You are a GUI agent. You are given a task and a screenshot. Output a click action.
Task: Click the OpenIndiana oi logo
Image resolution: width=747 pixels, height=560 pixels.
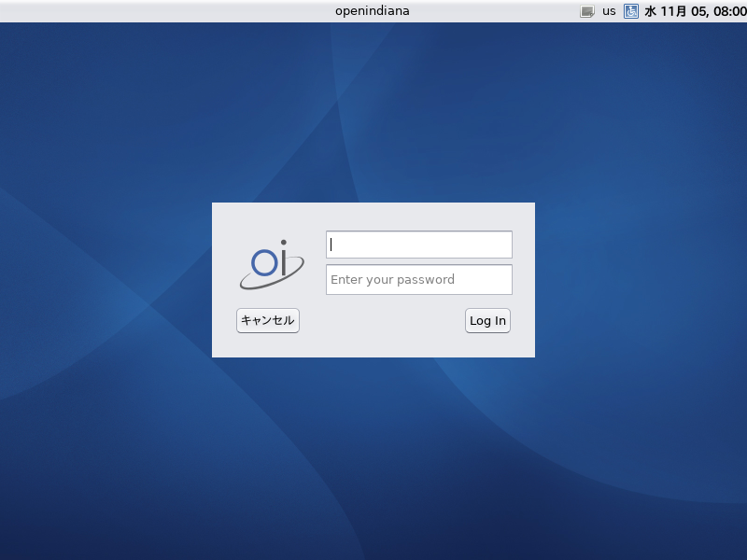272,265
